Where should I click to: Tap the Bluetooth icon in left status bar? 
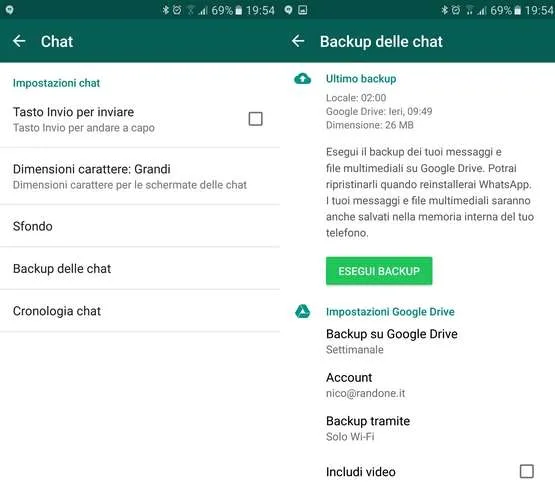[x=165, y=10]
